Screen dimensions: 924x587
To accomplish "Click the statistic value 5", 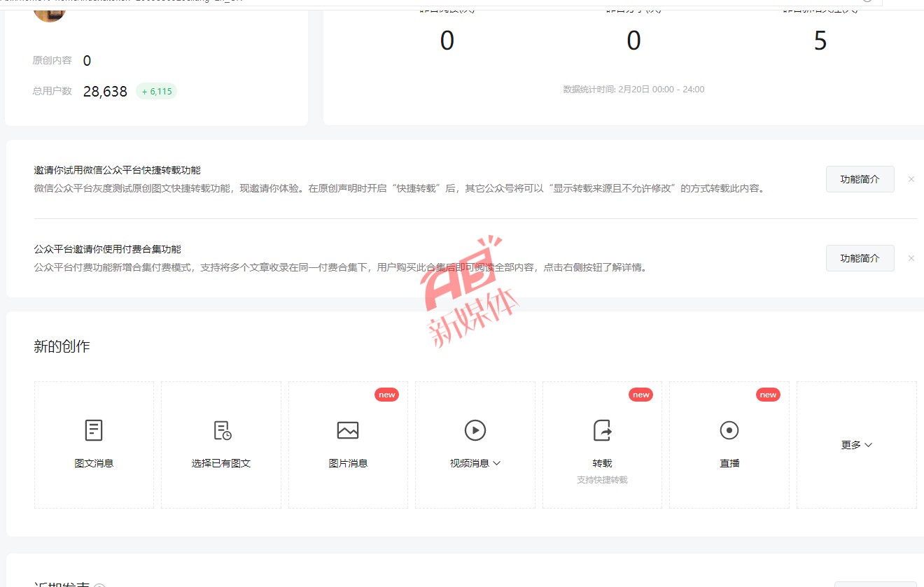I will point(820,41).
